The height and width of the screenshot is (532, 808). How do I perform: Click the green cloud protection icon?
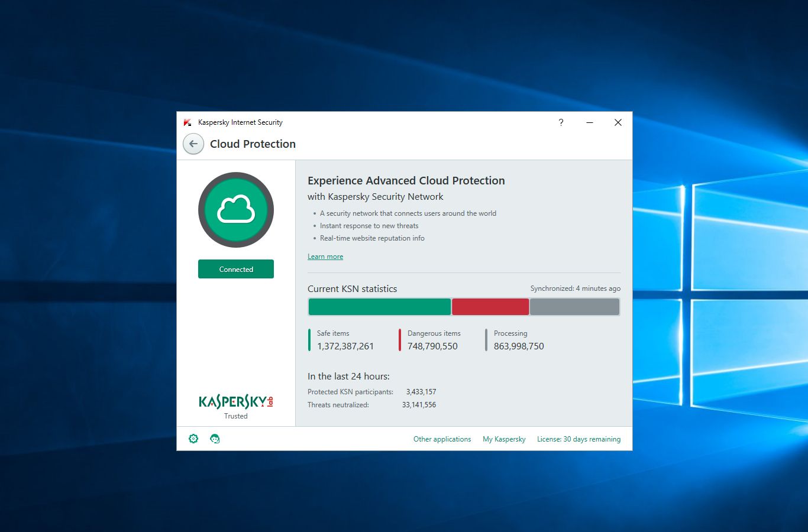pyautogui.click(x=236, y=210)
